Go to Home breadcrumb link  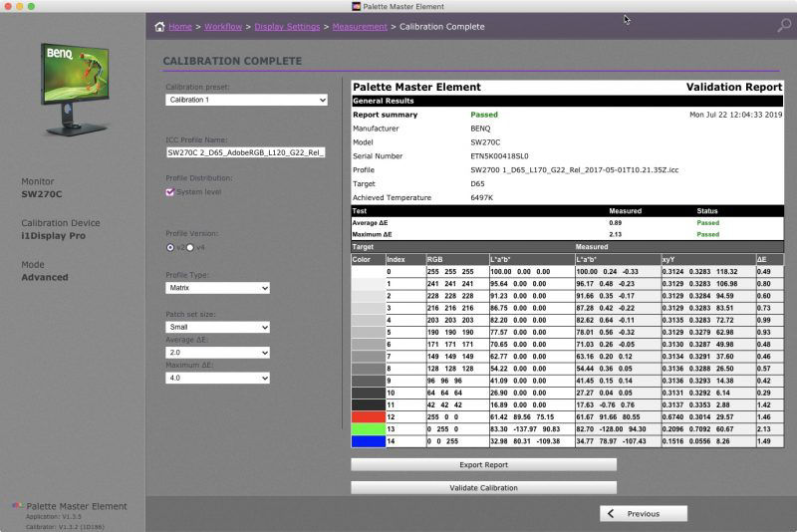point(180,27)
